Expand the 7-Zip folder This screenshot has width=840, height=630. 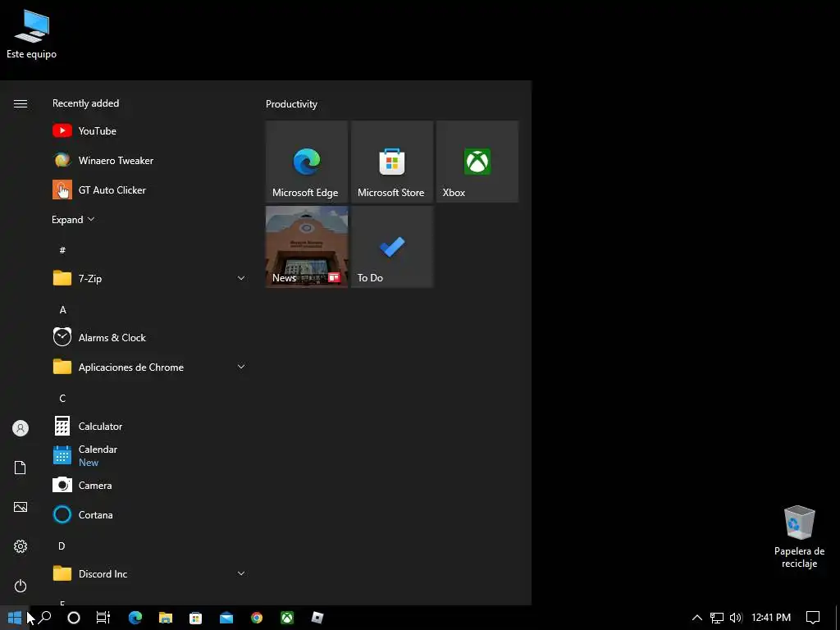149,278
